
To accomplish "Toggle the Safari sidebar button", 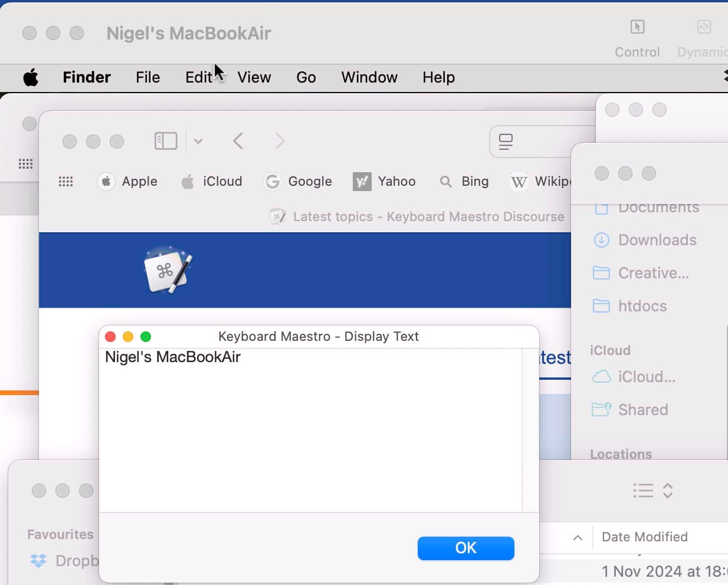I will click(x=166, y=141).
